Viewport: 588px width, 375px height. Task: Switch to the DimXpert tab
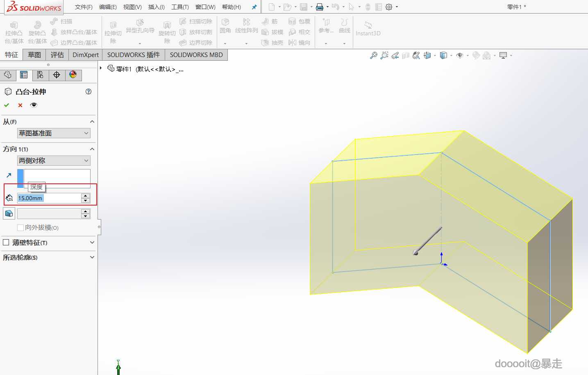(x=86, y=55)
